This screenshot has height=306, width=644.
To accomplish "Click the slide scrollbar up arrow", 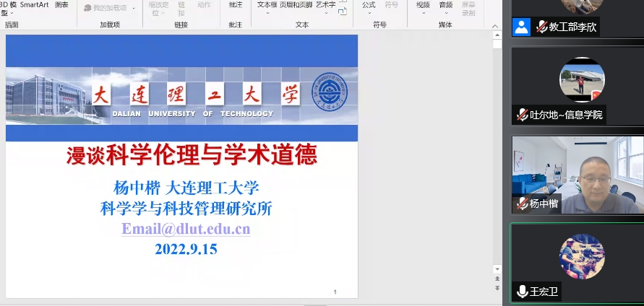I will tap(497, 35).
